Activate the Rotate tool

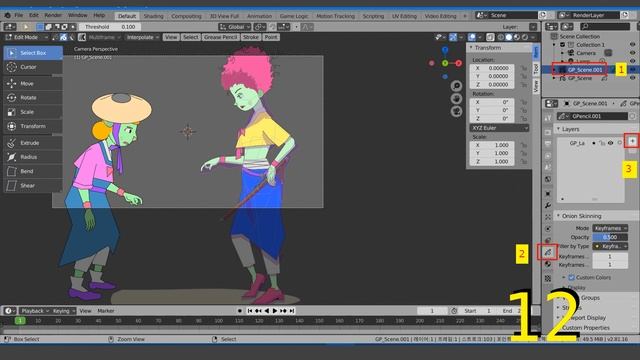(33, 98)
